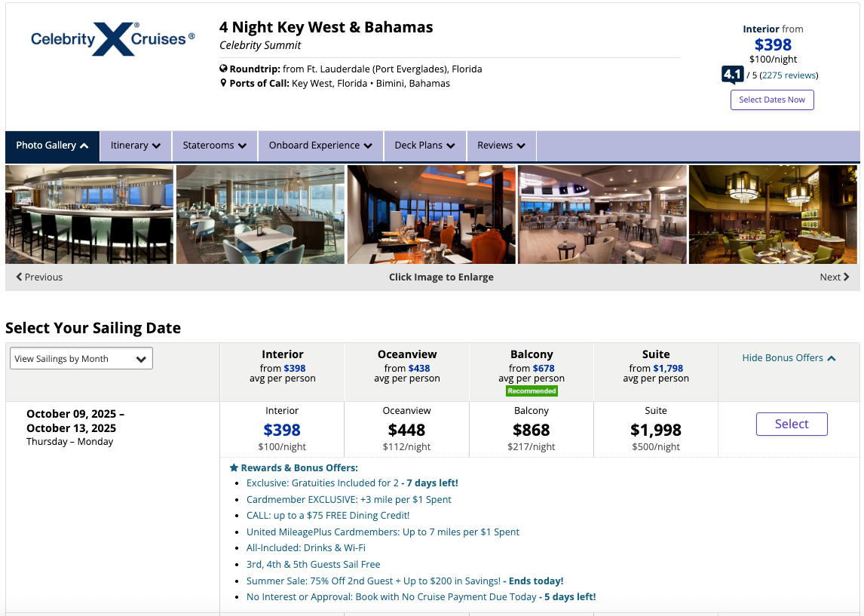Open CALL: $75 FREE Dining Credit offer

point(328,516)
